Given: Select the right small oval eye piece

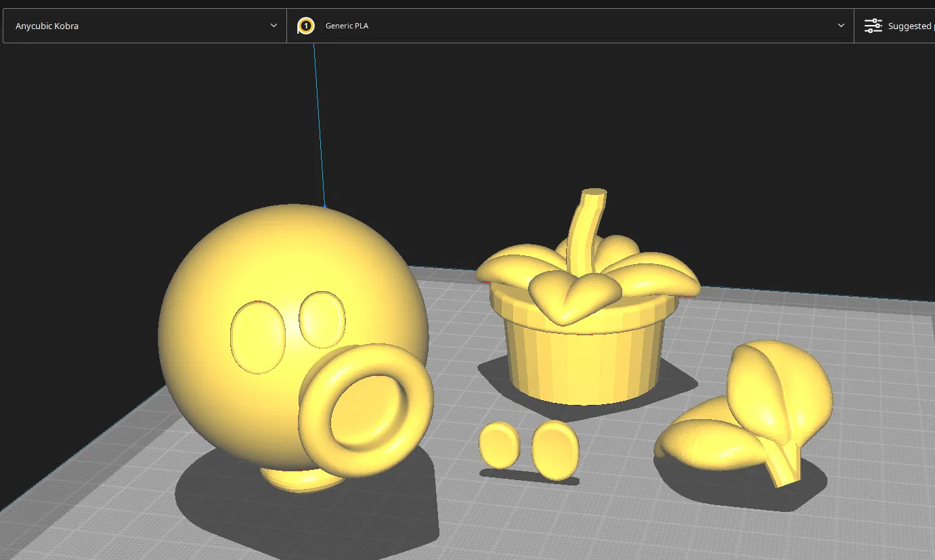Looking at the screenshot, I should tap(556, 450).
